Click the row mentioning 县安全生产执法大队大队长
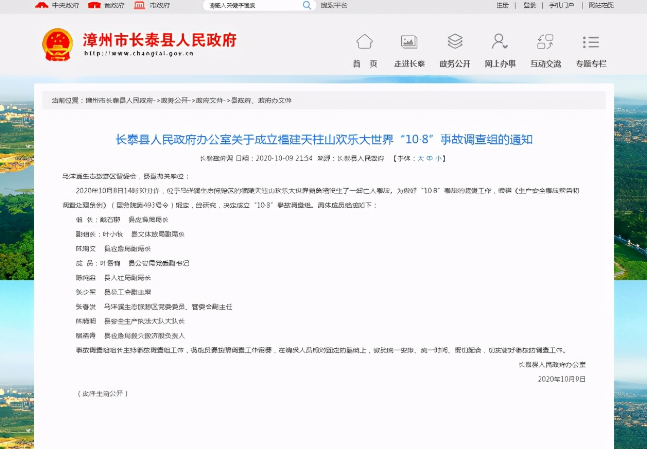 click(130, 321)
